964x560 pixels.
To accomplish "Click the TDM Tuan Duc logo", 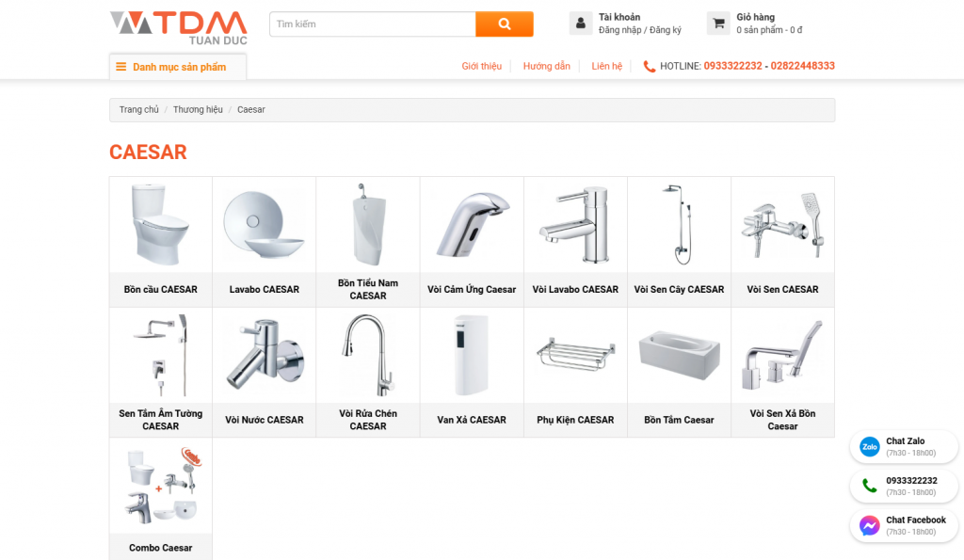I will coord(178,27).
